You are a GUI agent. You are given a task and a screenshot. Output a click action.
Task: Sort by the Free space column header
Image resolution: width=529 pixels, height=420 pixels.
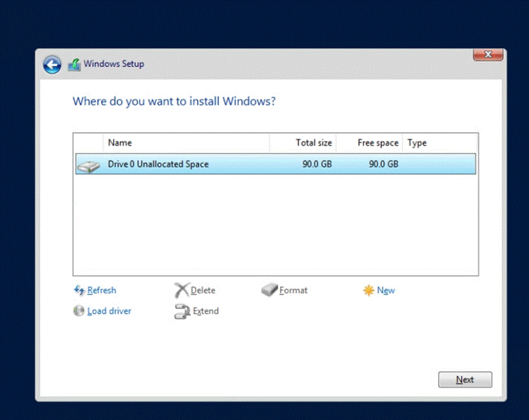click(369, 142)
